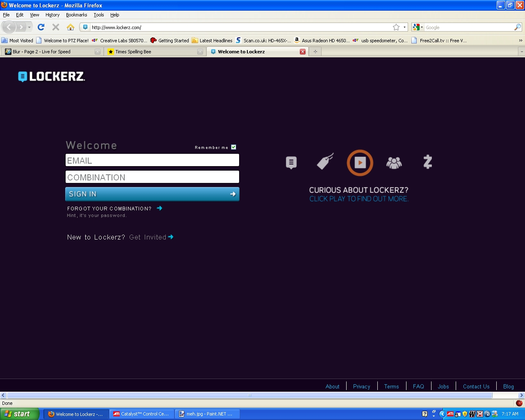
Task: Open the Most Visited bookmark
Action: pos(17,40)
